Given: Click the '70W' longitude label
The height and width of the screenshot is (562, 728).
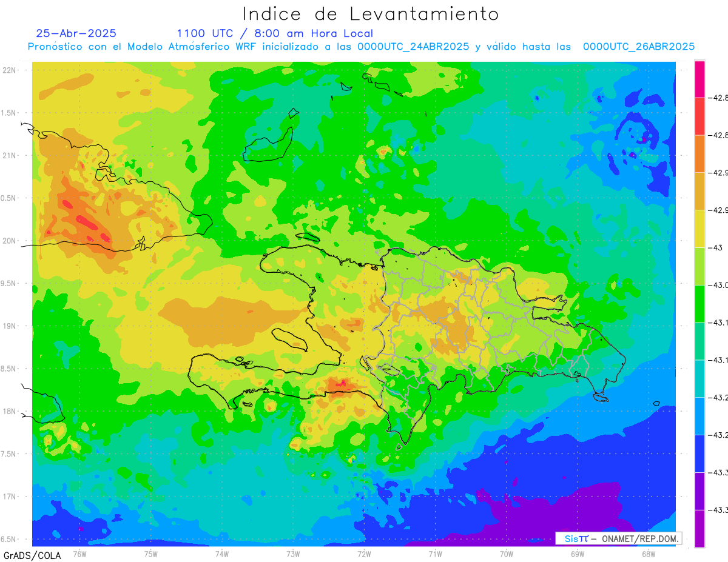Looking at the screenshot, I should pos(507,554).
